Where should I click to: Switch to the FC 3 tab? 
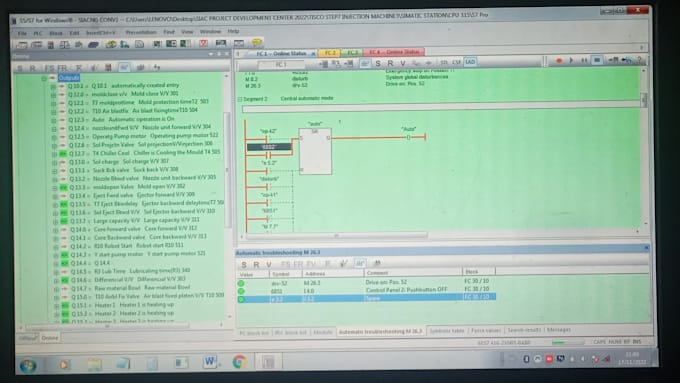(352, 53)
